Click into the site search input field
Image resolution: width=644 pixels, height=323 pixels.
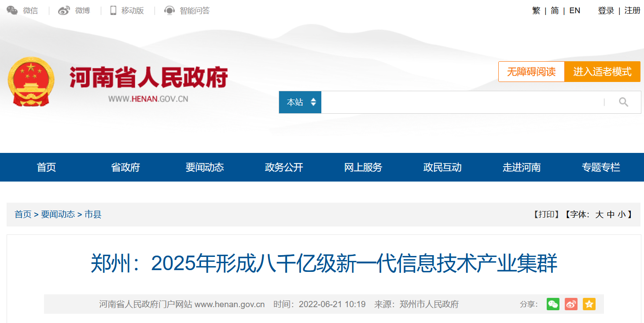tap(462, 102)
